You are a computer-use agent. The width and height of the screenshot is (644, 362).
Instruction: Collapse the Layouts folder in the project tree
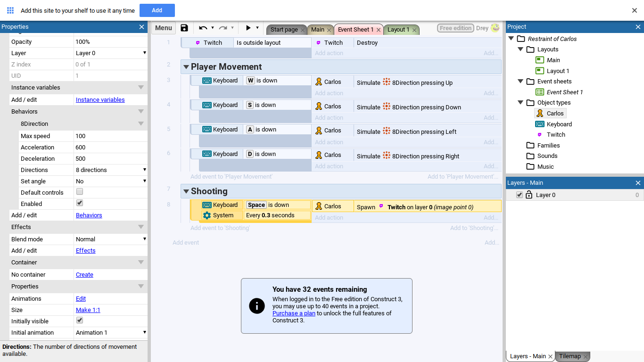point(520,49)
